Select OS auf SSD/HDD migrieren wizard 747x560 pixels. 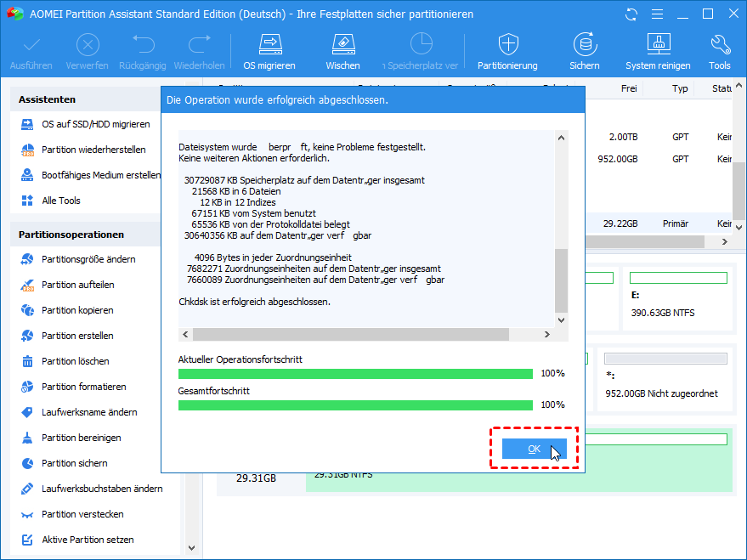[x=86, y=124]
